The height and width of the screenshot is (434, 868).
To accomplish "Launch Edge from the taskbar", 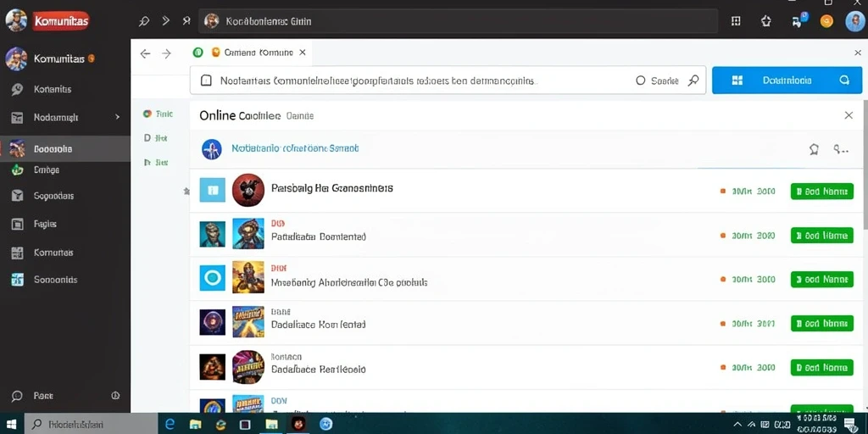I will (x=170, y=424).
